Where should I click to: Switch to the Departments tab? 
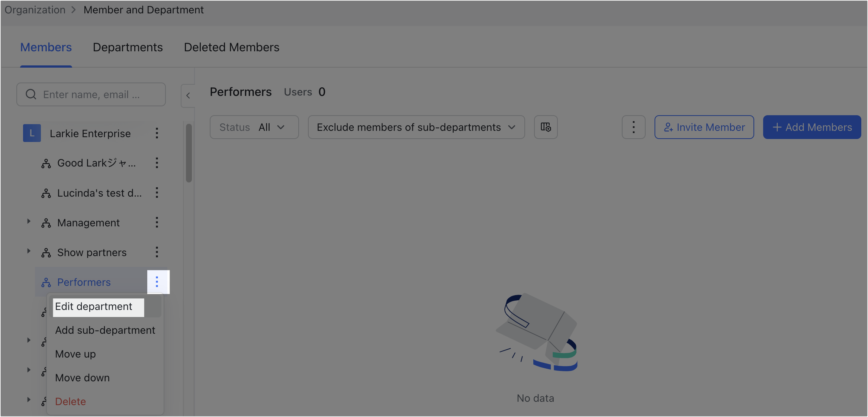[x=128, y=48]
